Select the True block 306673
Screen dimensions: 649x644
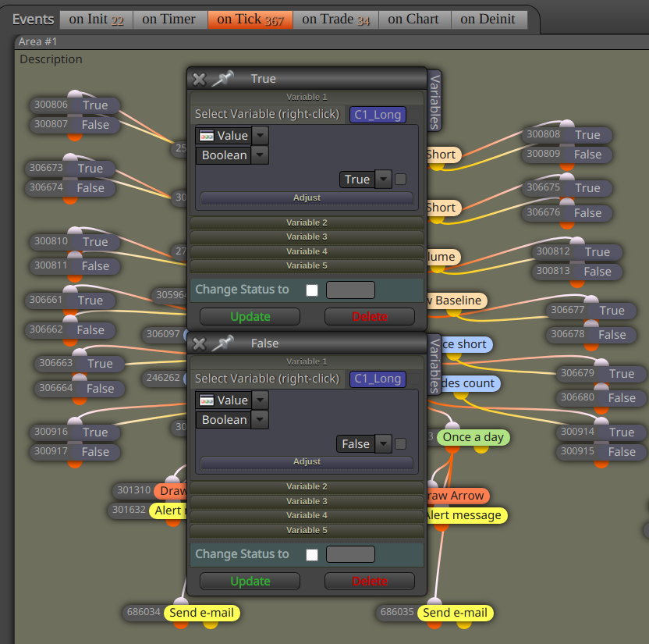pyautogui.click(x=90, y=169)
